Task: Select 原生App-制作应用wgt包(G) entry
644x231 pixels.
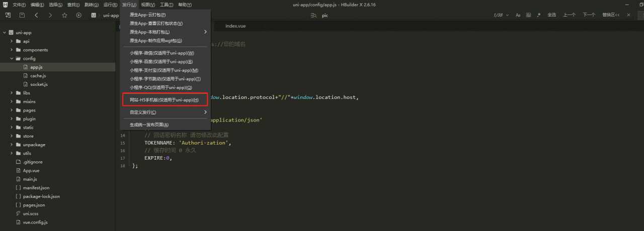Action: pos(165,41)
